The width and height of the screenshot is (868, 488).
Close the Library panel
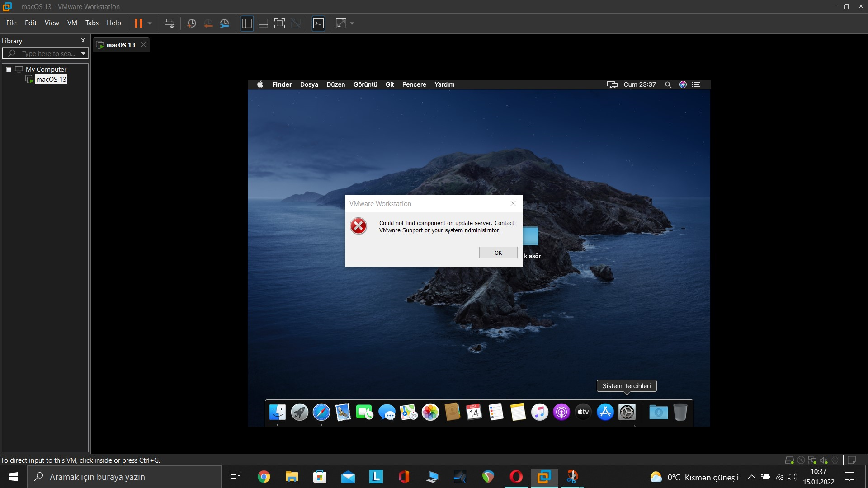point(83,41)
